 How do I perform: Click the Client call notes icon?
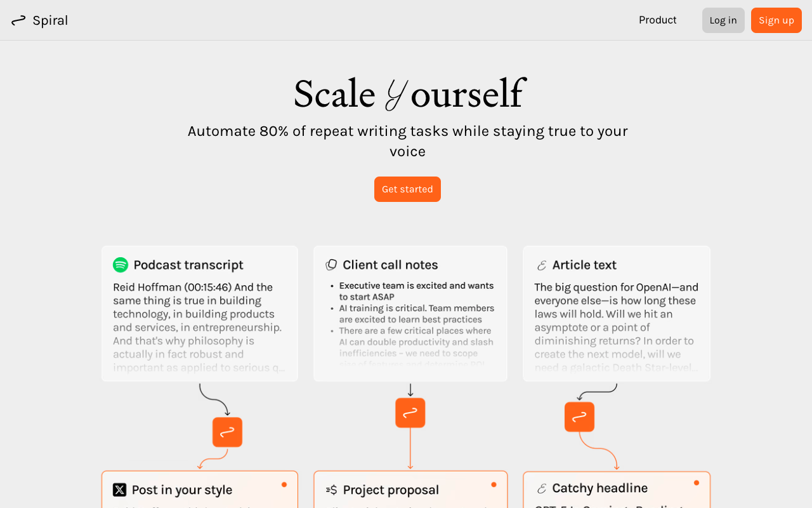tap(331, 265)
